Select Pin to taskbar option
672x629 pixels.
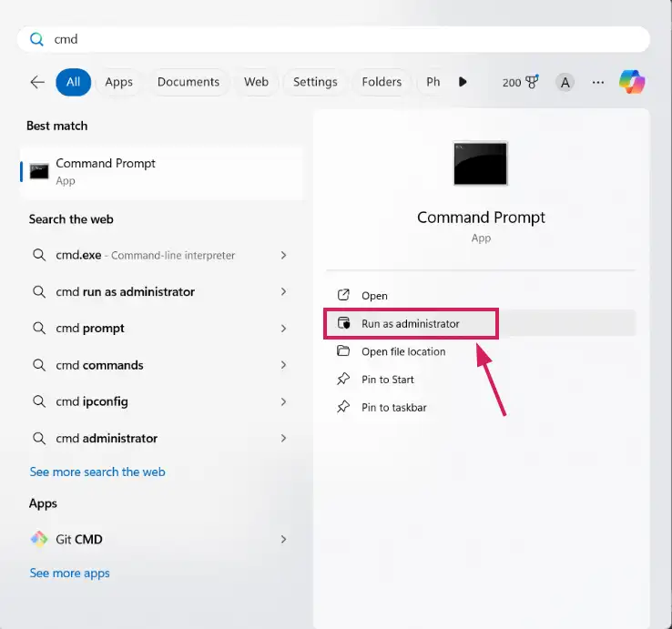(x=393, y=407)
